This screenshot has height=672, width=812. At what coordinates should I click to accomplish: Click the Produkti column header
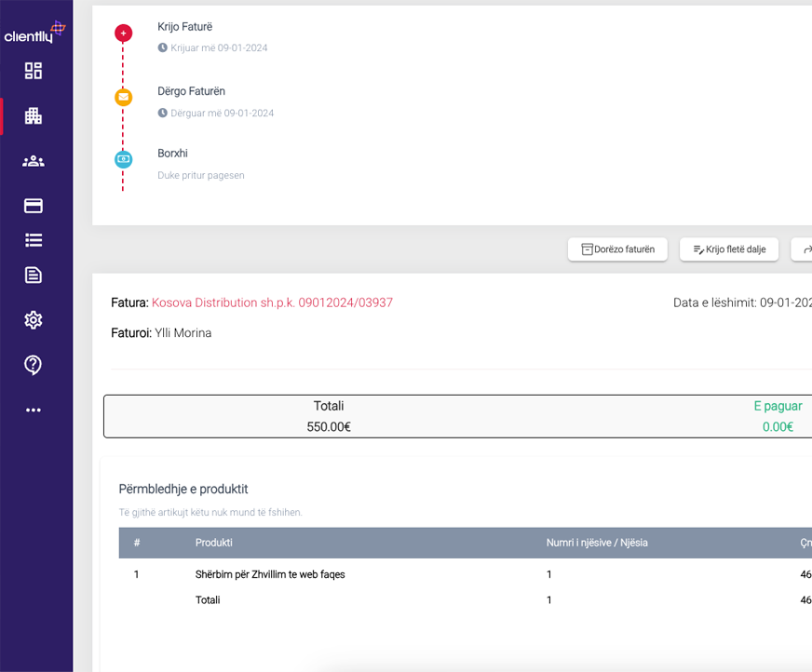(214, 543)
